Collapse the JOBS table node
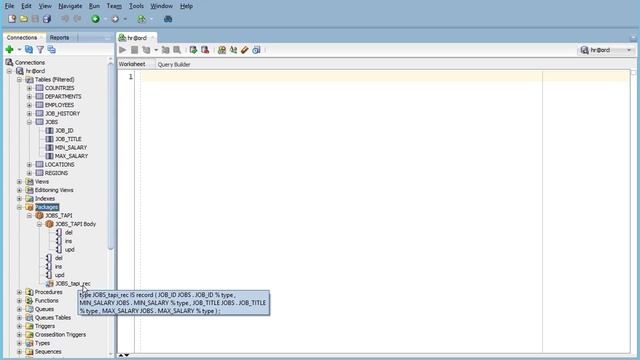 (x=29, y=122)
